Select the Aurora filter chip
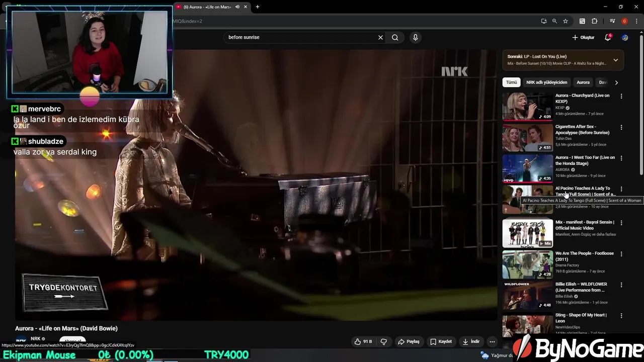Screen dimensions: 644x362 583,82
